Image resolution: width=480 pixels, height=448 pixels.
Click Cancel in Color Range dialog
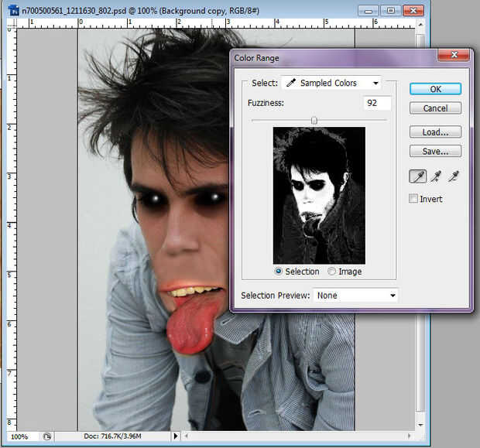pyautogui.click(x=435, y=108)
